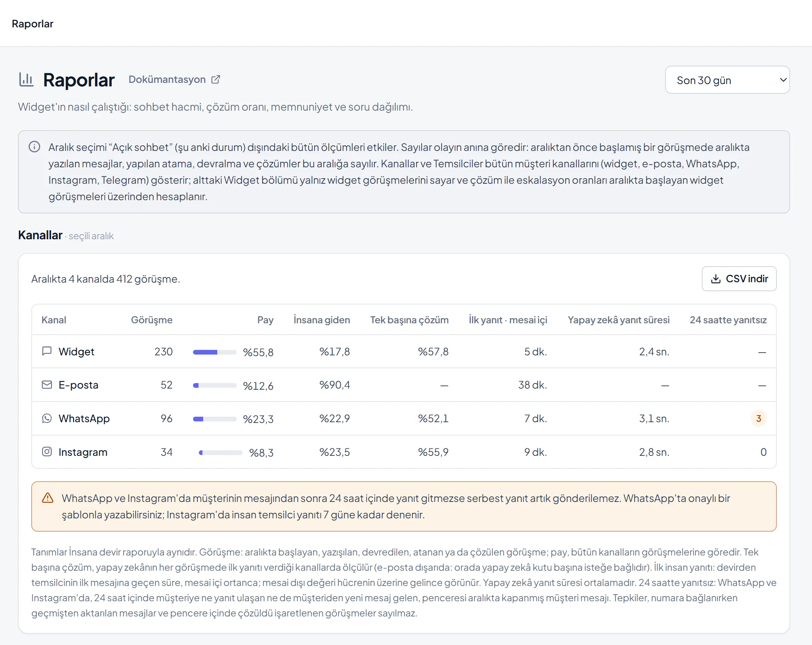
Task: Open the Dokümantasyon link
Action: [174, 79]
